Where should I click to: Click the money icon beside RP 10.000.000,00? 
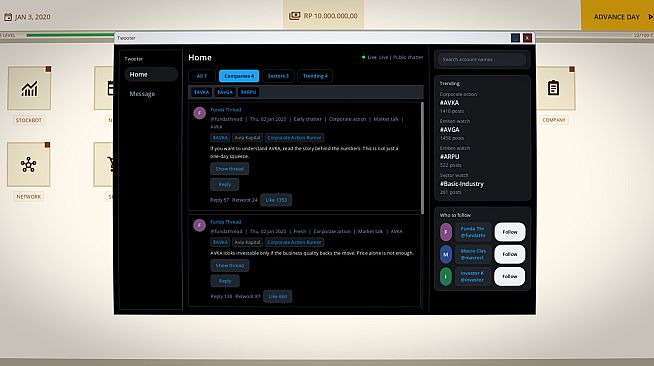pyautogui.click(x=294, y=16)
